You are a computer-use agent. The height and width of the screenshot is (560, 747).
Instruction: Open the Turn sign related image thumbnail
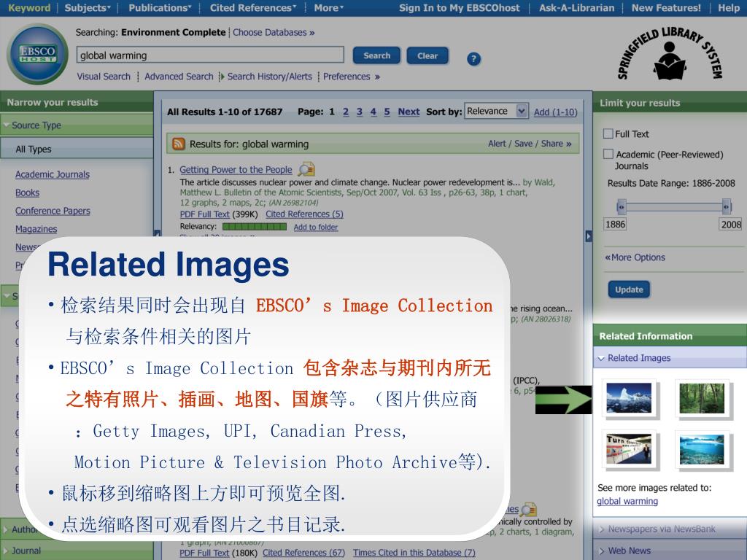(x=629, y=448)
